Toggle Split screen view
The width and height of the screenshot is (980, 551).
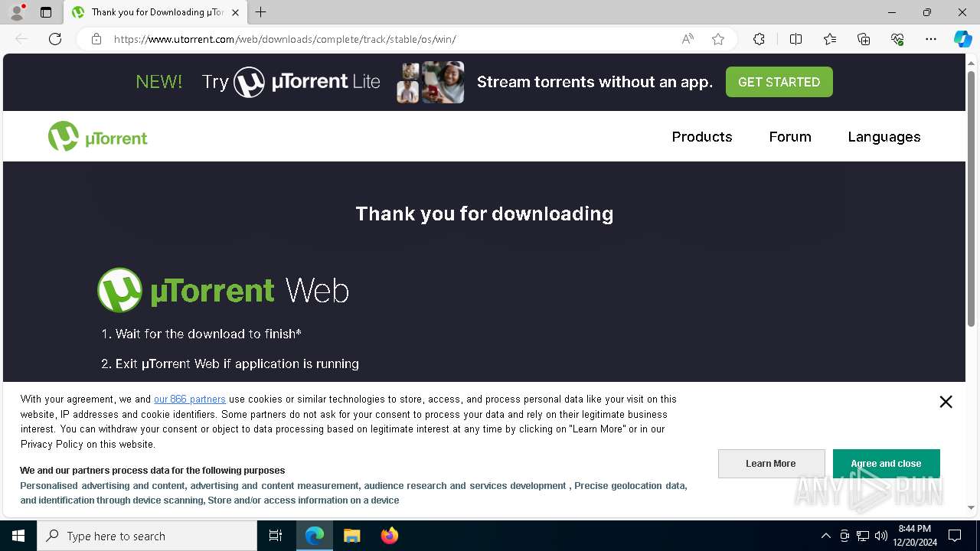pos(795,39)
